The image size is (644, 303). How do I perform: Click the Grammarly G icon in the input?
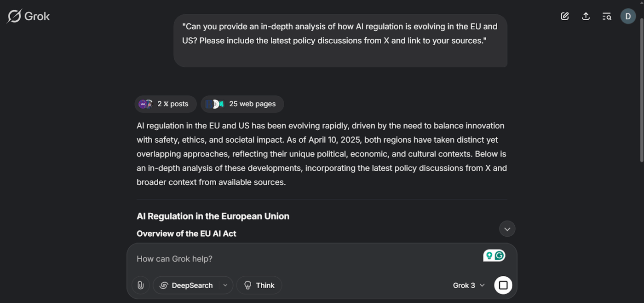[500, 256]
